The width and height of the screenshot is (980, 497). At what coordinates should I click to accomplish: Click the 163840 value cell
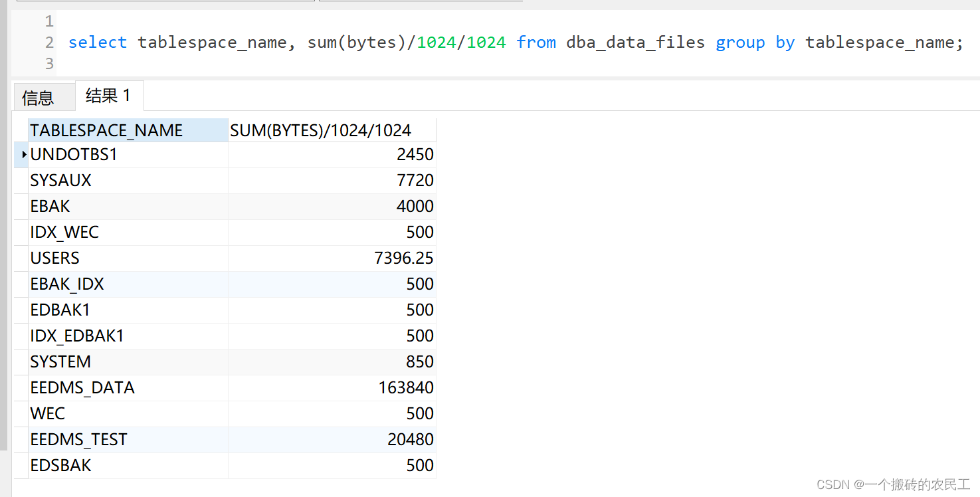coord(332,387)
